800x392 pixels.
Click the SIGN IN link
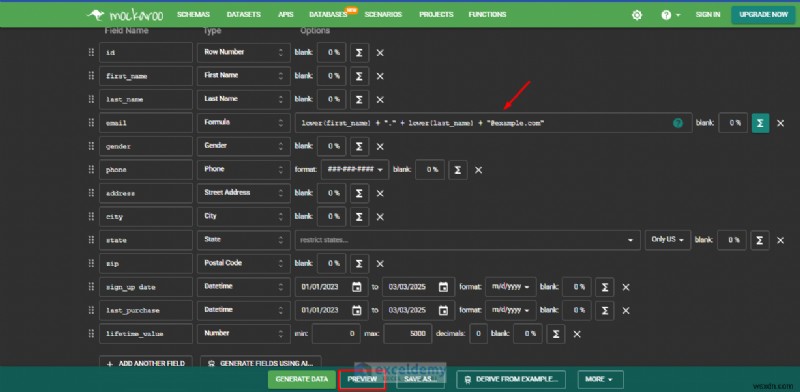(708, 15)
